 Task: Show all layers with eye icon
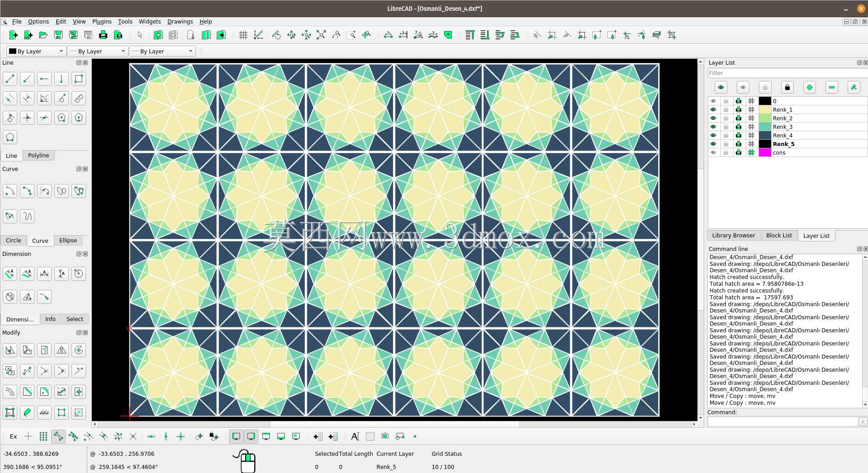[x=720, y=87]
